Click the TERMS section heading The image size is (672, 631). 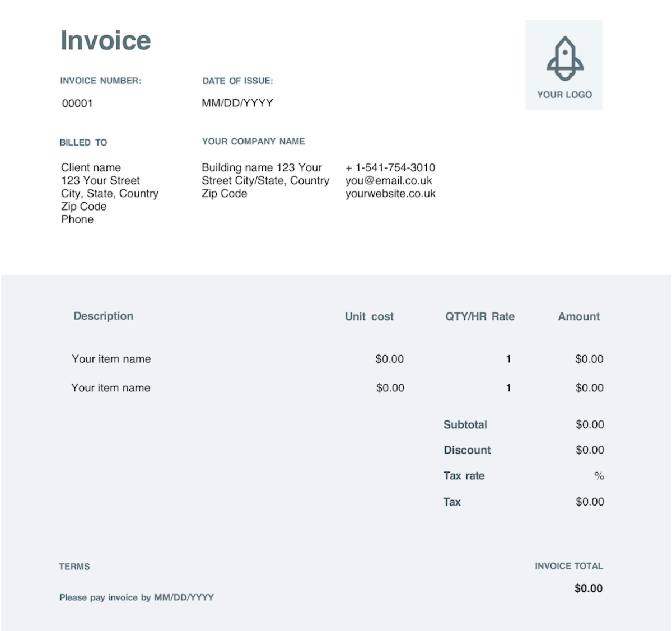pyautogui.click(x=74, y=567)
